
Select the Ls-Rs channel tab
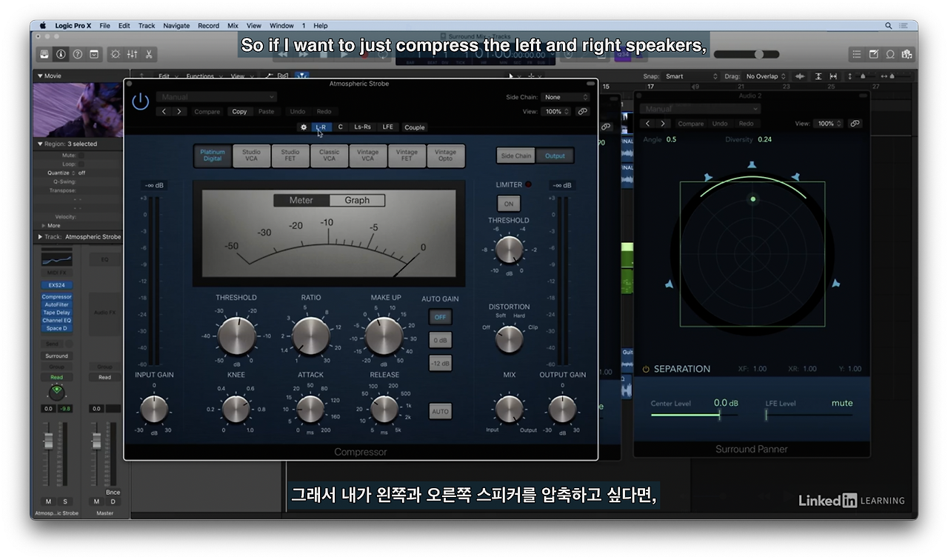tap(362, 127)
